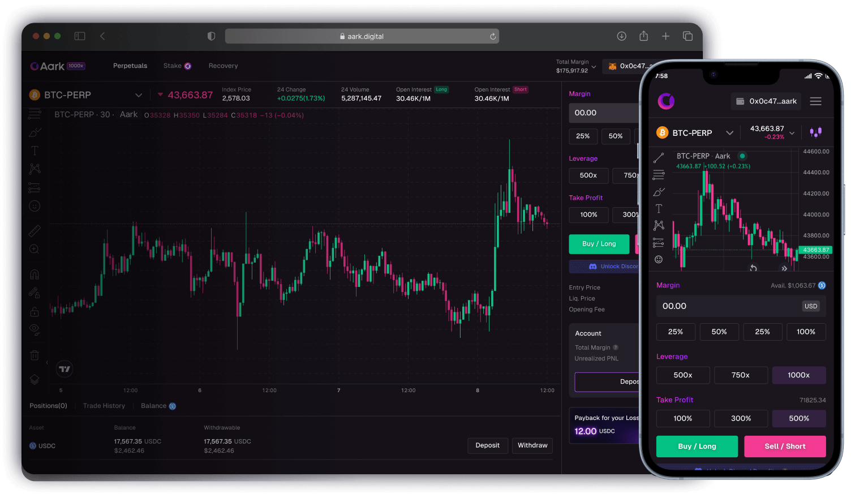868x498 pixels.
Task: Open object tree layers icon on desktop
Action: tap(35, 379)
